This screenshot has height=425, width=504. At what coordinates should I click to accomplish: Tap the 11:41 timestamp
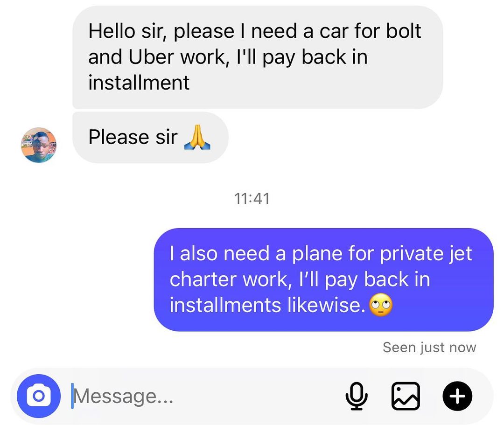252,199
